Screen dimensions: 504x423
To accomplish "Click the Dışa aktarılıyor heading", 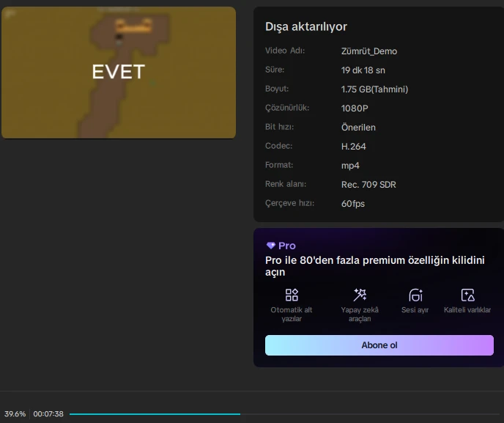I will point(306,26).
